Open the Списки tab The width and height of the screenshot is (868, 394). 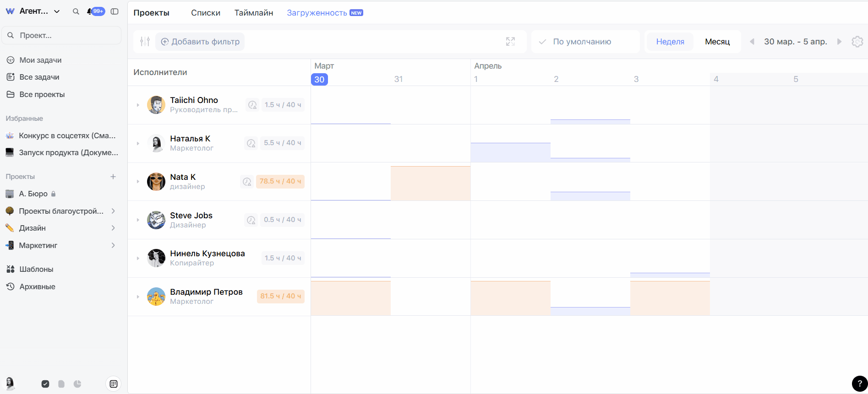tap(206, 13)
